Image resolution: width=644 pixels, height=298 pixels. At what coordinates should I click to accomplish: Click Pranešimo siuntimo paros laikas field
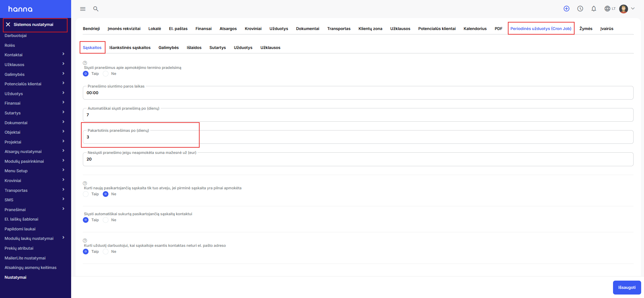(x=358, y=93)
